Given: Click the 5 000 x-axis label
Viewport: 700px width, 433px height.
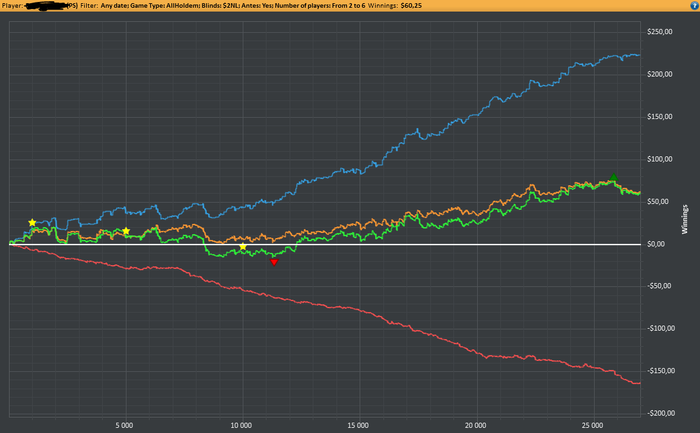Looking at the screenshot, I should (x=125, y=425).
